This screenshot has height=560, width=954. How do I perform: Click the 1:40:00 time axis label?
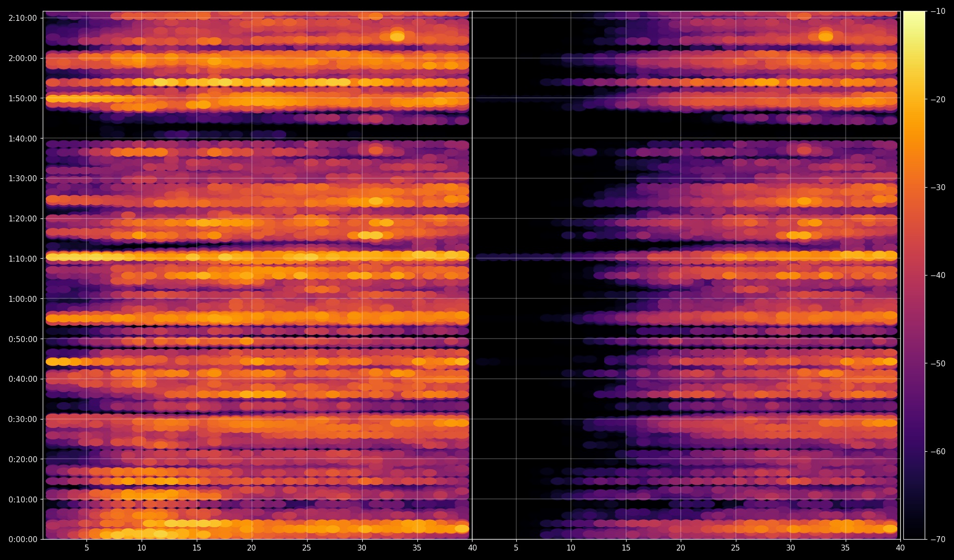point(22,139)
